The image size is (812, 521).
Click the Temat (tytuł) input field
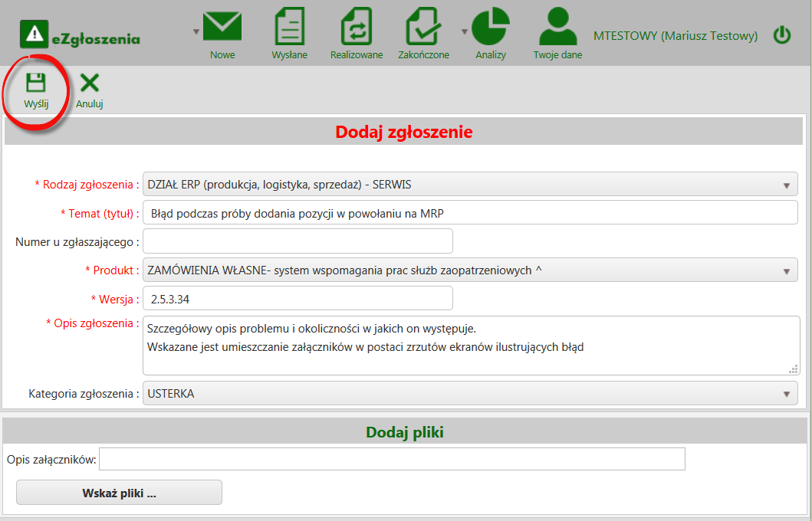(x=470, y=213)
